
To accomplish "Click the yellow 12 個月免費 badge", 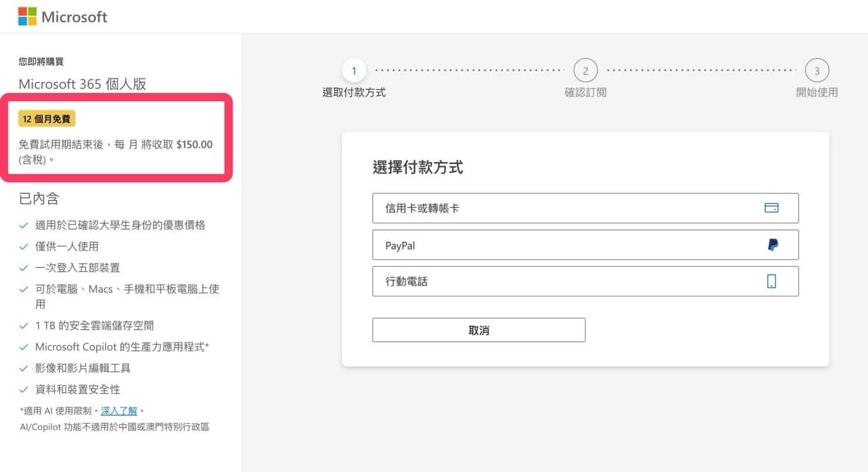I will pos(45,118).
